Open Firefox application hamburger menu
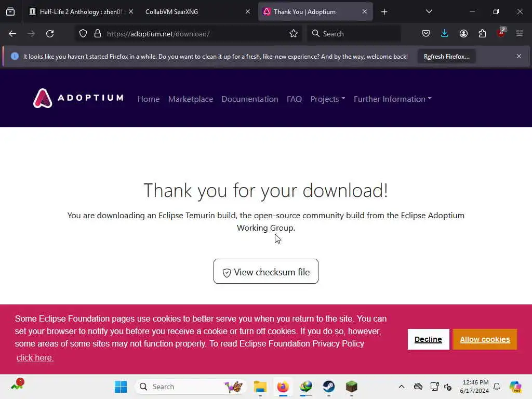The width and height of the screenshot is (532, 399). point(520,33)
